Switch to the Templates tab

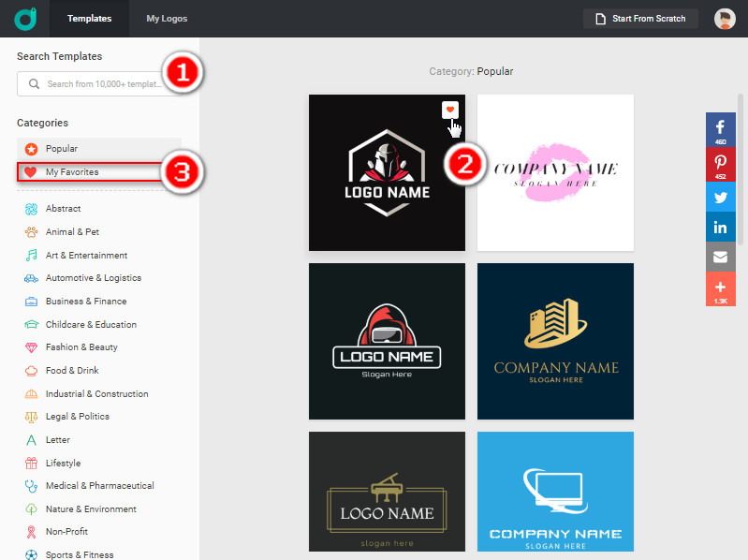[x=90, y=19]
